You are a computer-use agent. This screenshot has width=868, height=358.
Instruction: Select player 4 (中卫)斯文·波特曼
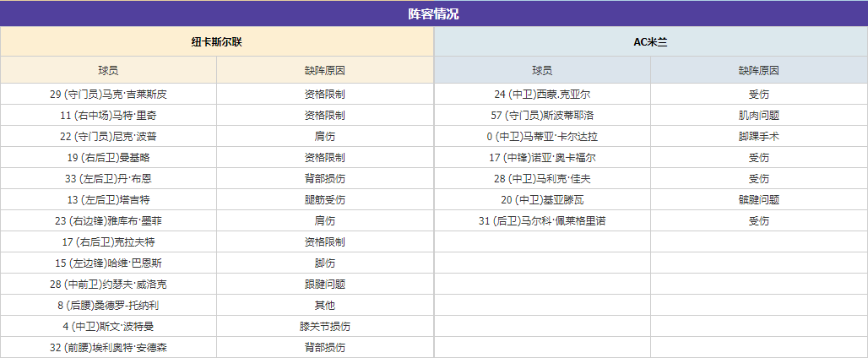click(x=108, y=327)
